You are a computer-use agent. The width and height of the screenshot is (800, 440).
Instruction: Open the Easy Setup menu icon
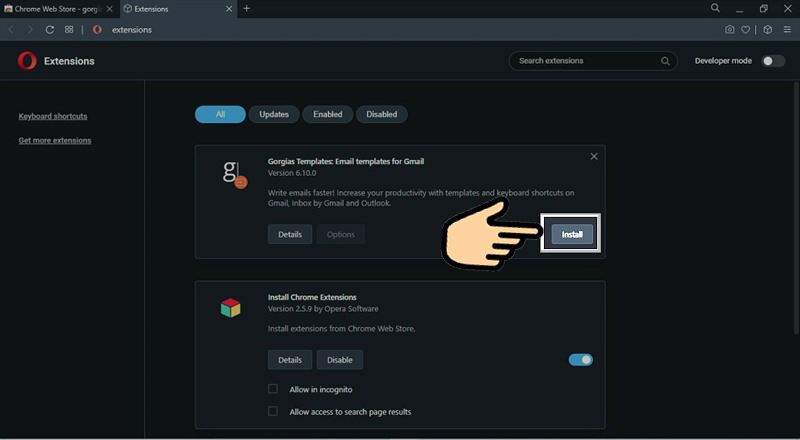tap(787, 30)
